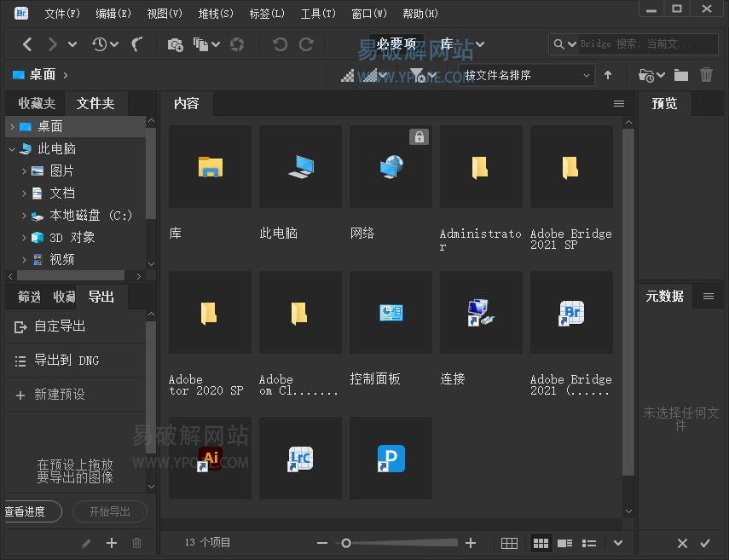Click the ascending sort order arrow

coord(608,75)
